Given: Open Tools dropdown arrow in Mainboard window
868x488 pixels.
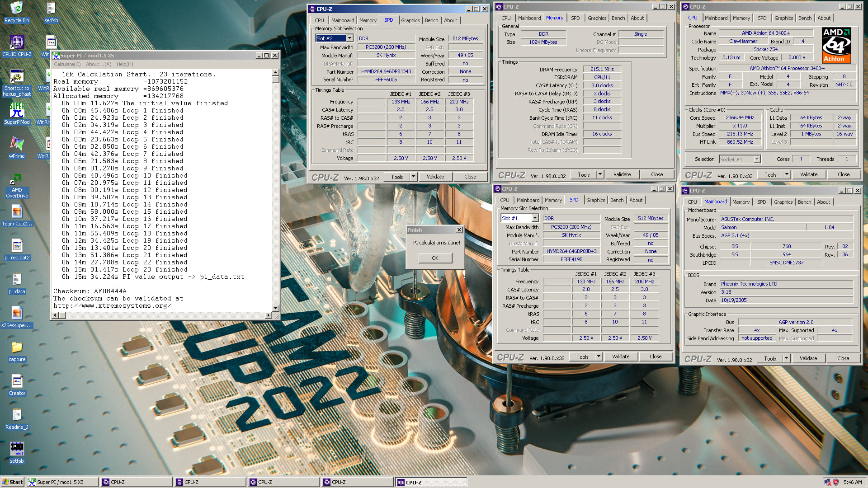Looking at the screenshot, I should (x=786, y=358).
